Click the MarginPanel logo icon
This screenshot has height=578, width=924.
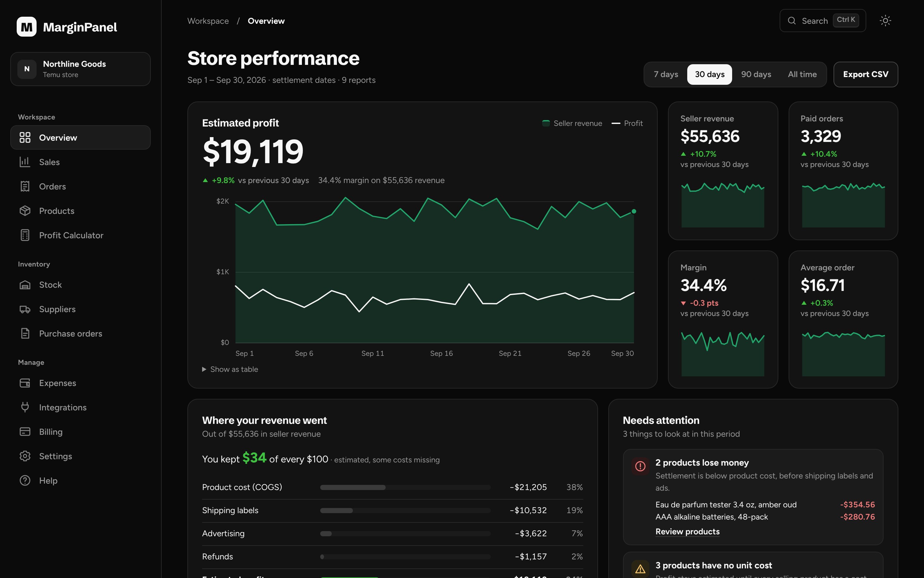click(26, 27)
